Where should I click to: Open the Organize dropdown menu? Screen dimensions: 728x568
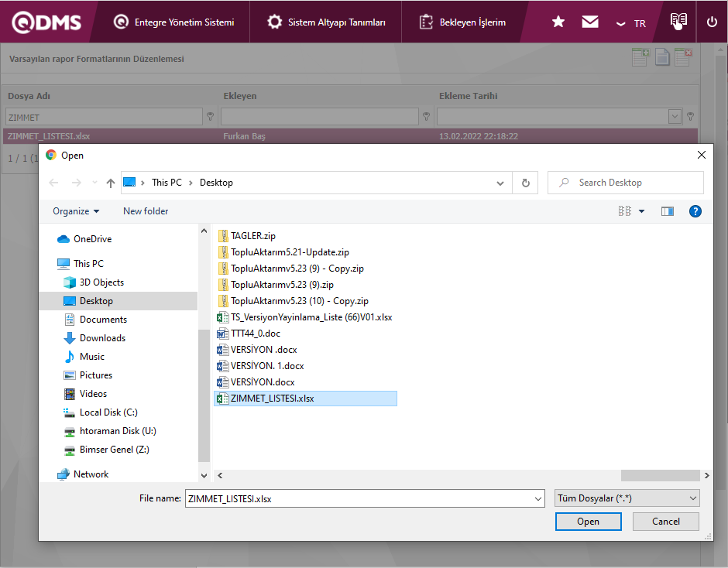[x=76, y=211]
